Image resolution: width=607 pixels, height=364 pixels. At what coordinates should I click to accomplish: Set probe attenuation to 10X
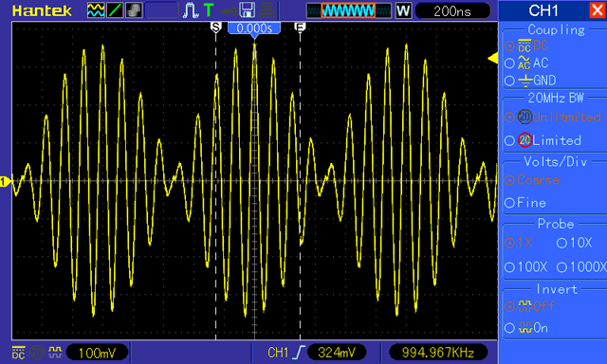point(575,243)
